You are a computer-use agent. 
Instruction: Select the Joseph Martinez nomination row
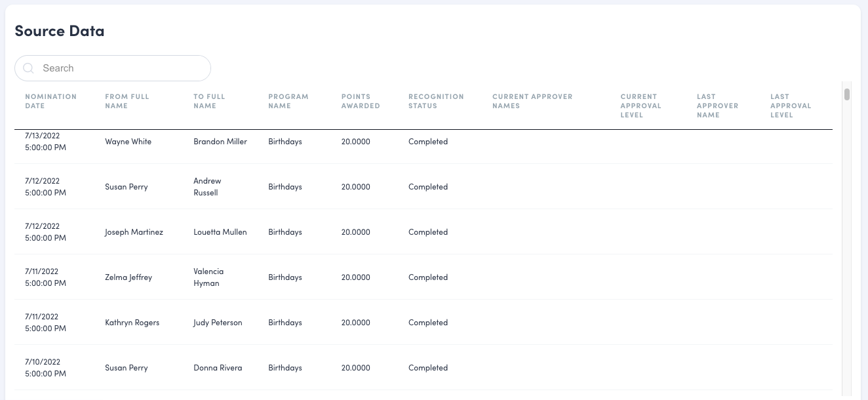point(134,232)
